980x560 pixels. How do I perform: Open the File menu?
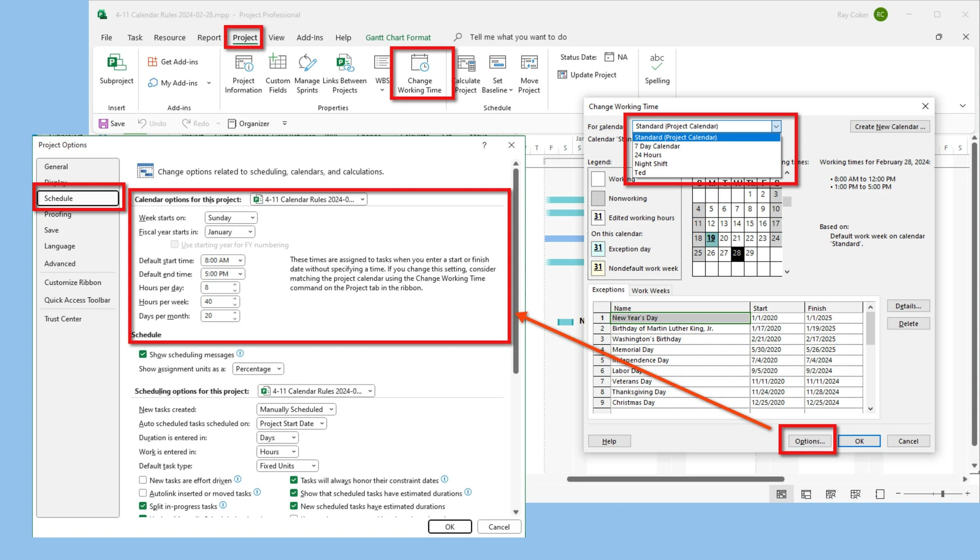[106, 37]
